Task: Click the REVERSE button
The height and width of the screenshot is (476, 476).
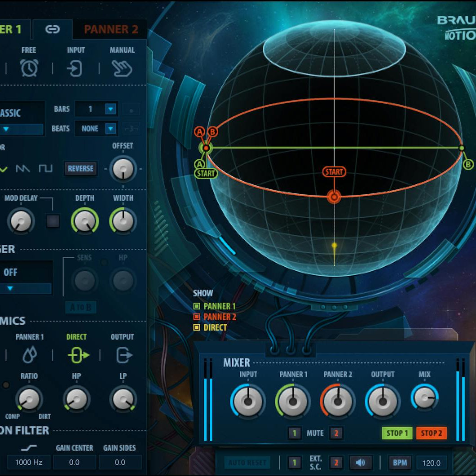Action: coord(80,169)
